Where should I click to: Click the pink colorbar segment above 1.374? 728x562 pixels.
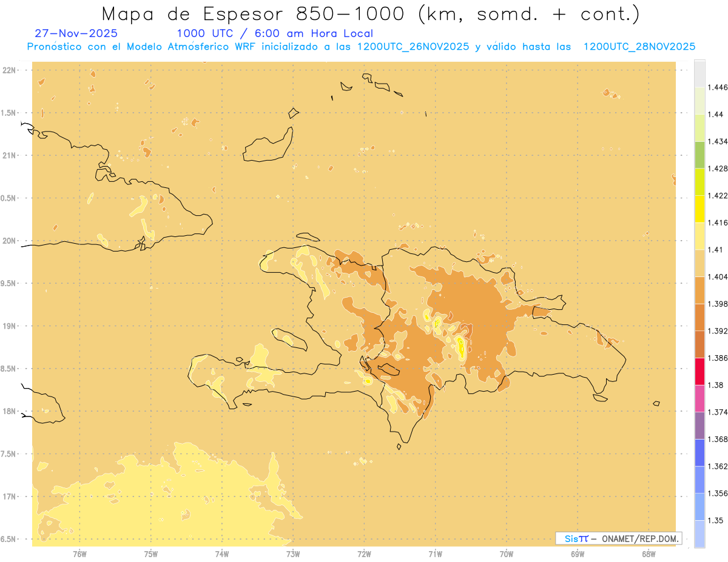699,398
